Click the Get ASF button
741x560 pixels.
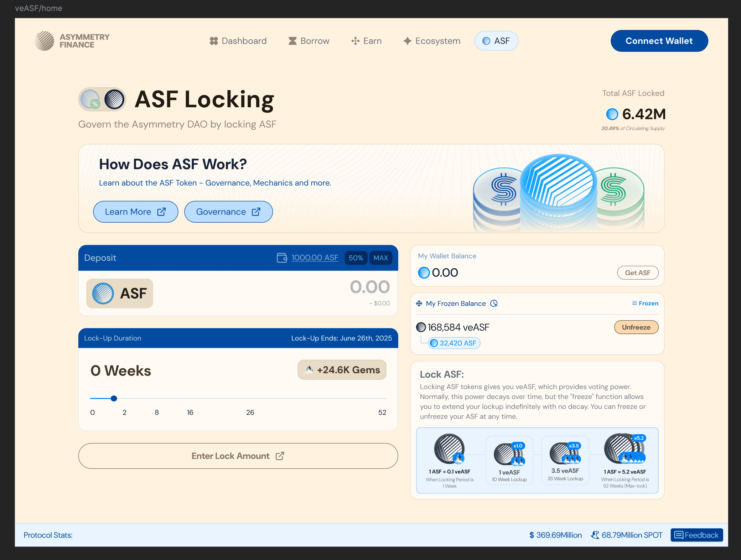[x=638, y=273]
